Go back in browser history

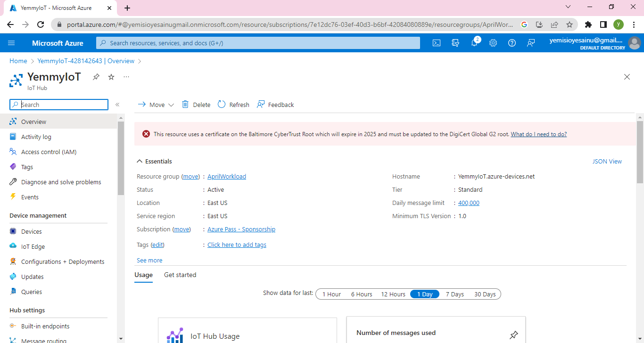coord(10,24)
